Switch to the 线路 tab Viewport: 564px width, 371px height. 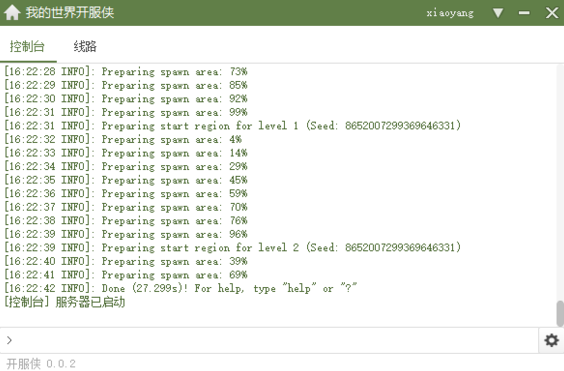click(x=85, y=47)
